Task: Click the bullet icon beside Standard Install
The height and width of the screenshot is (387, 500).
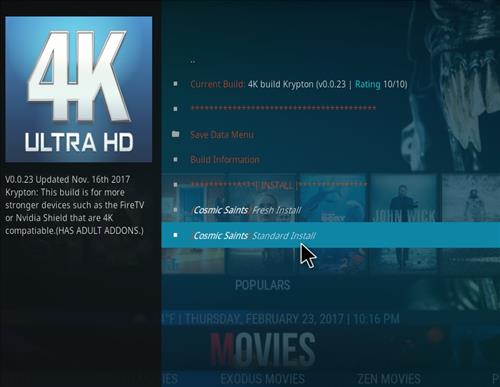Action: [x=175, y=235]
